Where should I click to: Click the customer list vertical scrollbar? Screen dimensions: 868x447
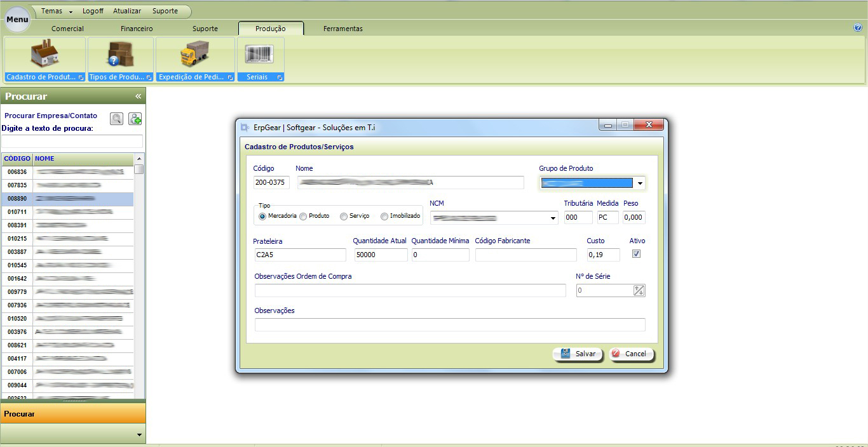point(139,279)
